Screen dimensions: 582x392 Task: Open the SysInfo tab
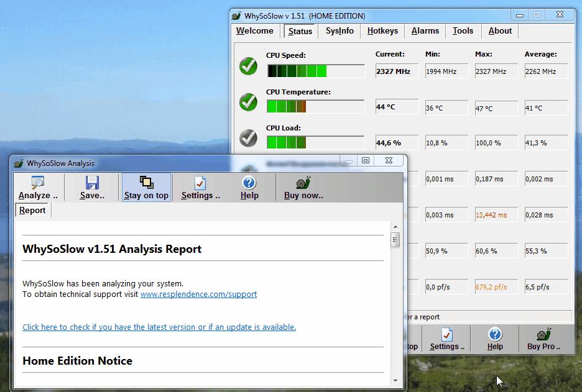(339, 31)
